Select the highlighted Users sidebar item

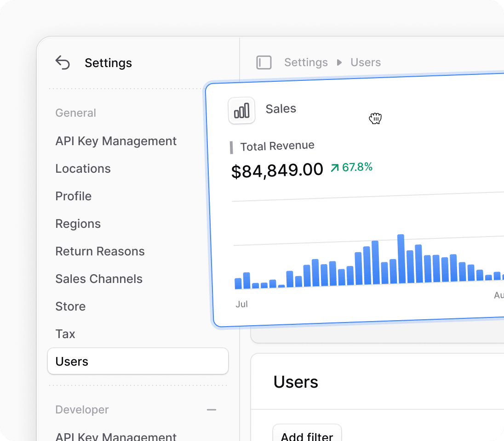tap(137, 362)
